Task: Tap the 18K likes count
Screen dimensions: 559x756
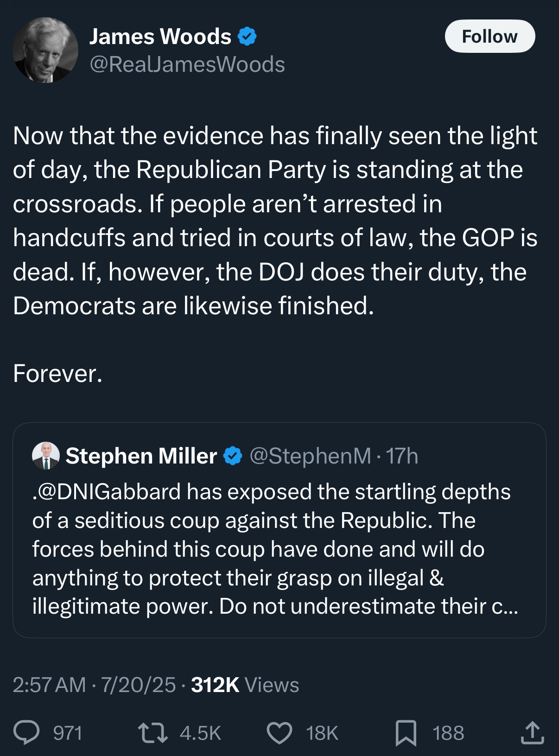Action: [x=322, y=733]
